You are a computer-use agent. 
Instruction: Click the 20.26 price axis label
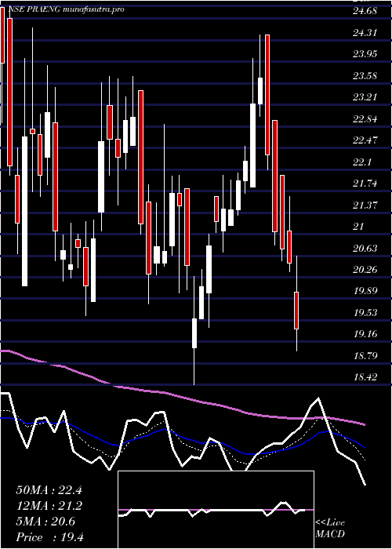point(365,270)
